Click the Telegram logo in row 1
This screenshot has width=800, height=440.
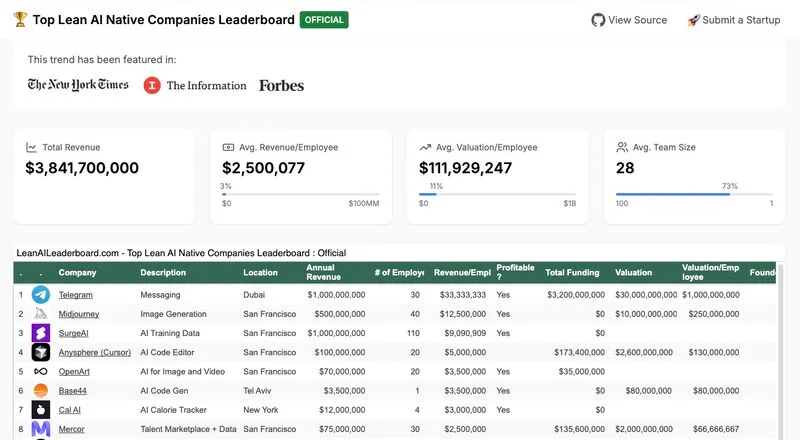41,295
